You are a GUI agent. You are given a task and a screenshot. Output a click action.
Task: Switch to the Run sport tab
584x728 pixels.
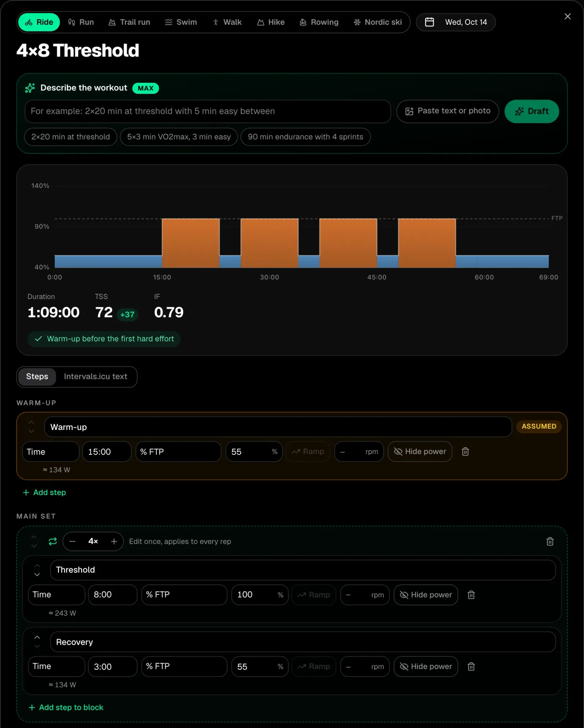tap(81, 22)
